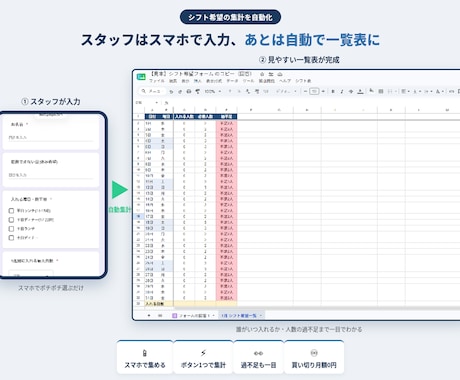This screenshot has width=460, height=380.
Task: Click the second question's answer field
Action: point(51,175)
